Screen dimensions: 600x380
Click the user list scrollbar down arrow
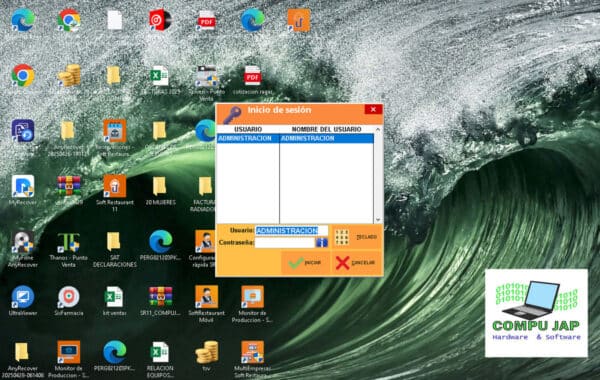[x=378, y=220]
